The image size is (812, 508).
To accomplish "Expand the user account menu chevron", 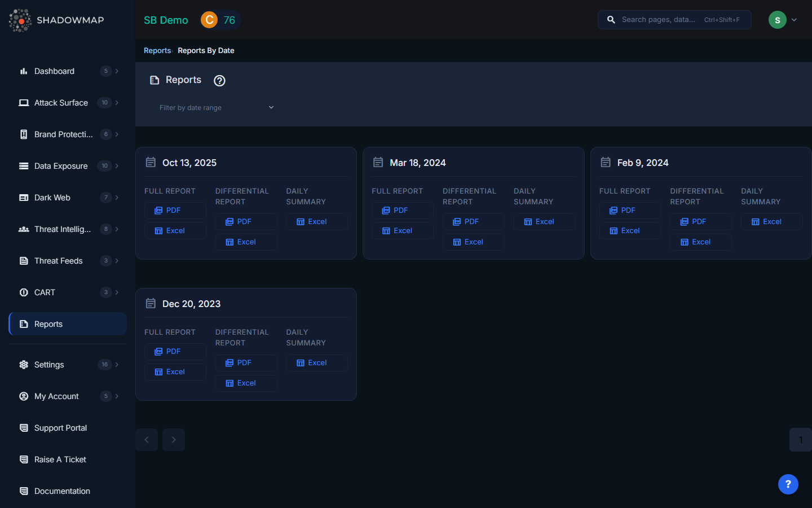I will coord(794,20).
